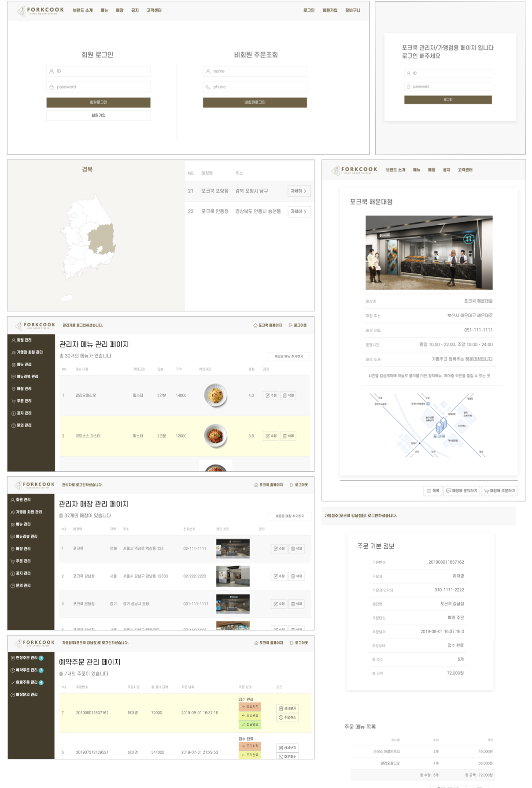Edit the store with phone 02-111-1111

279,549
